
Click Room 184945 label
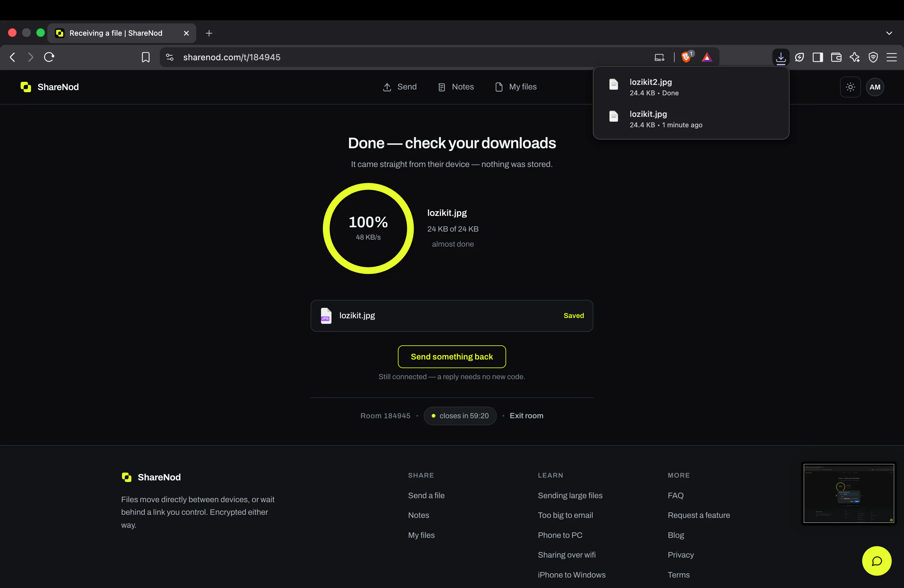click(x=385, y=416)
